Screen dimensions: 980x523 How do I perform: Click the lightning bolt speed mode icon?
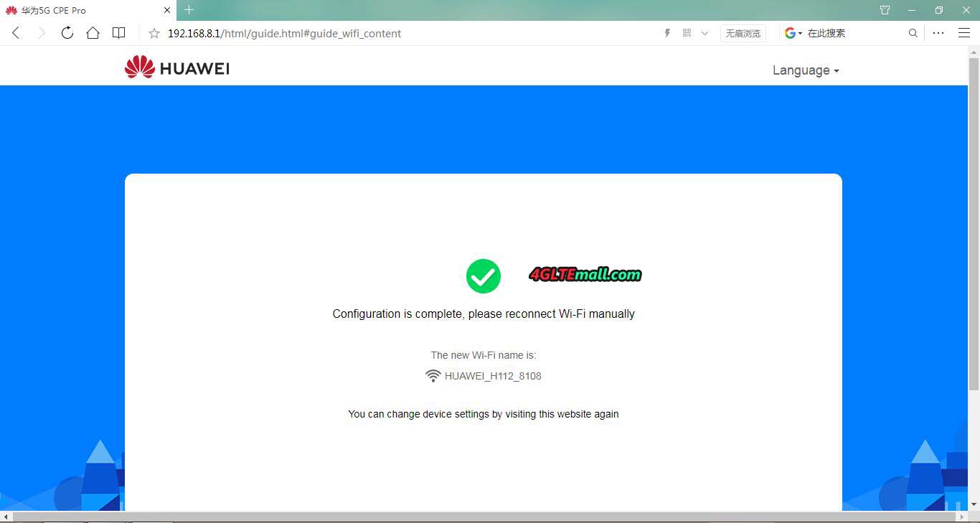pos(667,33)
